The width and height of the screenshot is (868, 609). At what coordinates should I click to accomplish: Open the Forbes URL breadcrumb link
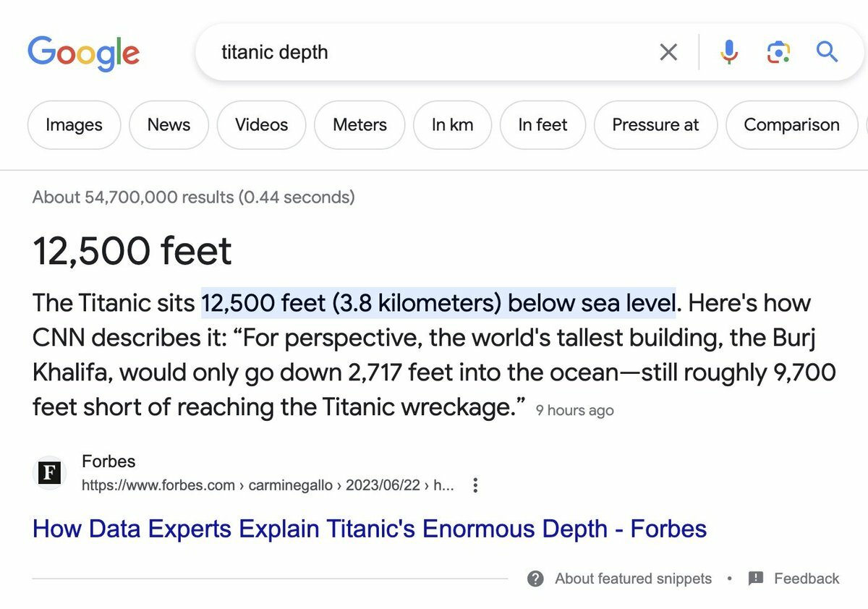click(x=268, y=485)
